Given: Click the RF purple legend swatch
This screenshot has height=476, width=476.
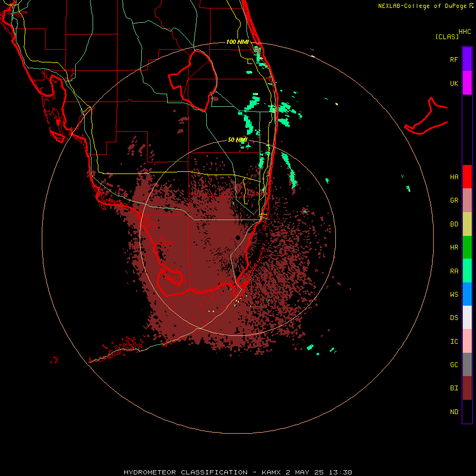Looking at the screenshot, I should point(467,59).
